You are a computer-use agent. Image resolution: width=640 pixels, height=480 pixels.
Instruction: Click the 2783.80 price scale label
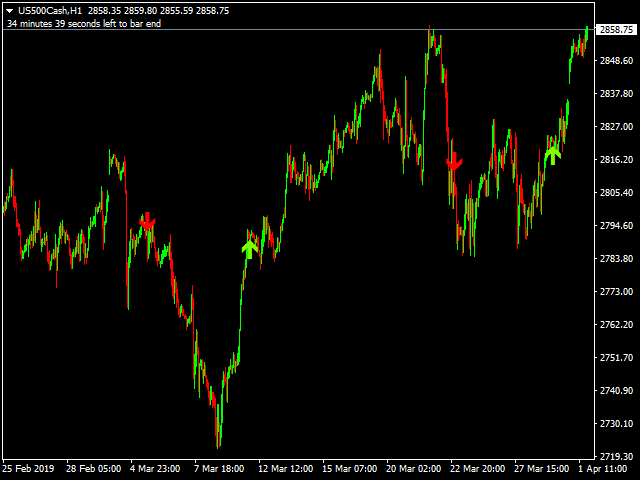616,259
